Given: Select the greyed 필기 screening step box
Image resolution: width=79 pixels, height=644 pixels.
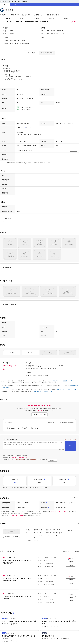Looking at the screenshot, I should [49, 353].
